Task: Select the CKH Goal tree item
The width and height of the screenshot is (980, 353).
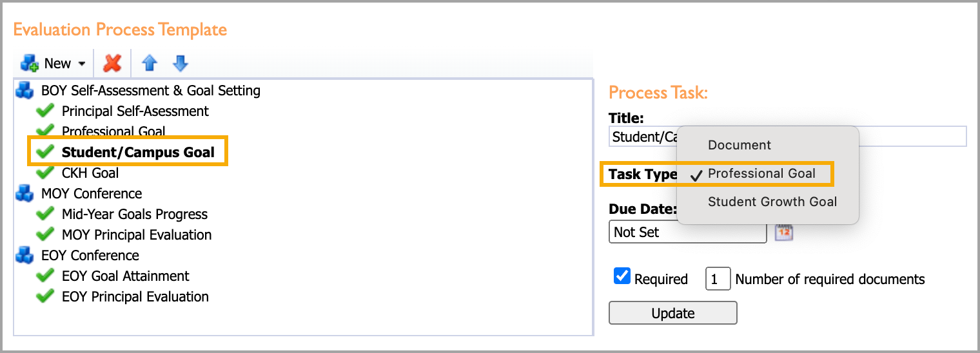Action: [90, 173]
